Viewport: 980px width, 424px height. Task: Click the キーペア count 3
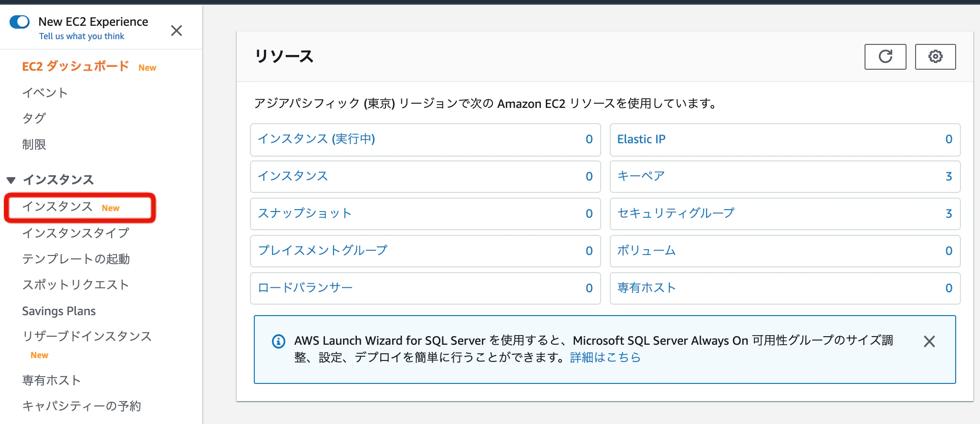(949, 176)
